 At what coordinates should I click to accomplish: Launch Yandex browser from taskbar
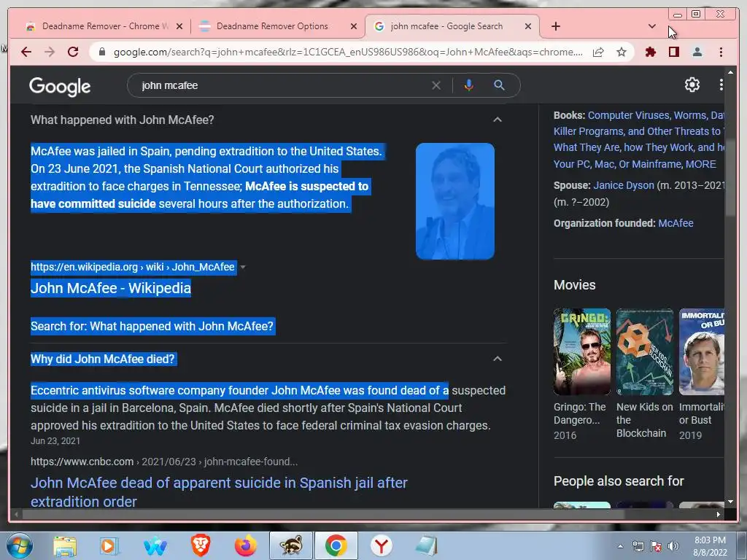coord(381,545)
